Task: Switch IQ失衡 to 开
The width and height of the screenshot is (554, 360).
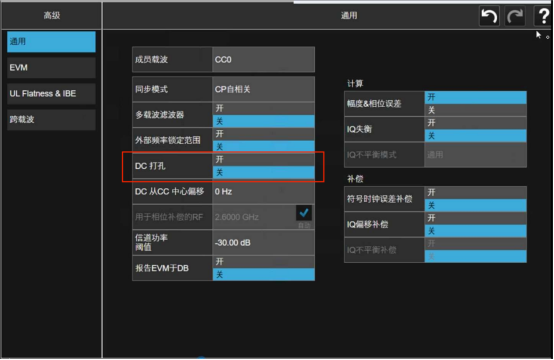Action: 476,123
